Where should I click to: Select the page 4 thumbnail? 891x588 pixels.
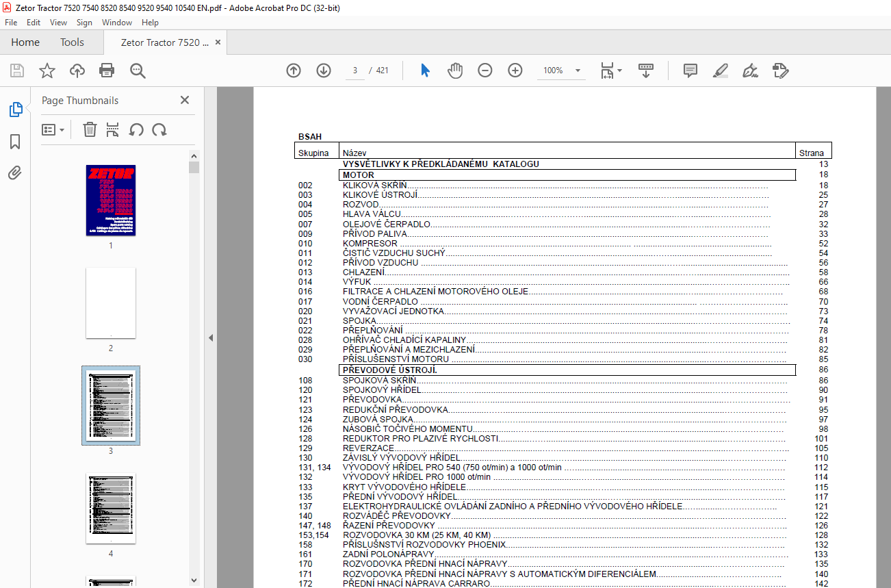pyautogui.click(x=111, y=509)
